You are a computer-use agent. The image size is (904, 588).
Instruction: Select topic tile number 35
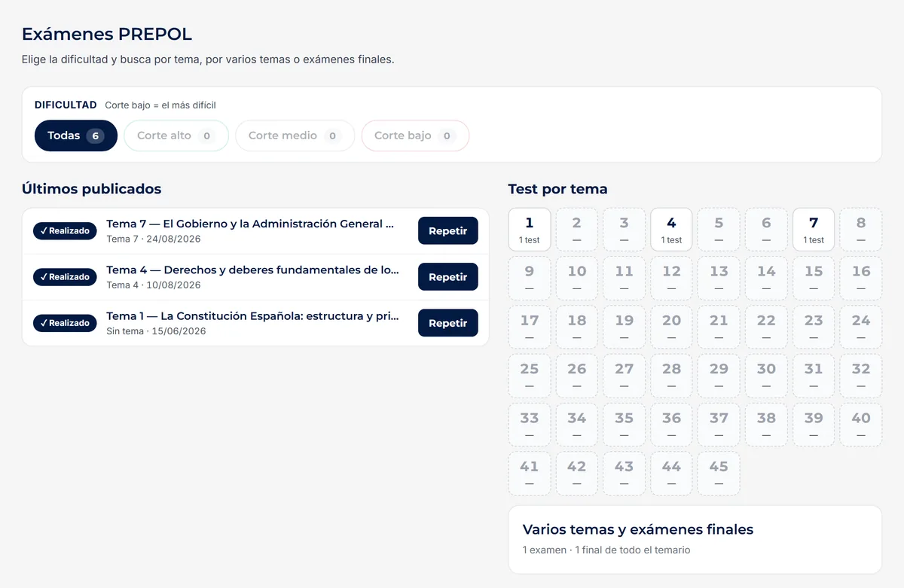pyautogui.click(x=624, y=425)
